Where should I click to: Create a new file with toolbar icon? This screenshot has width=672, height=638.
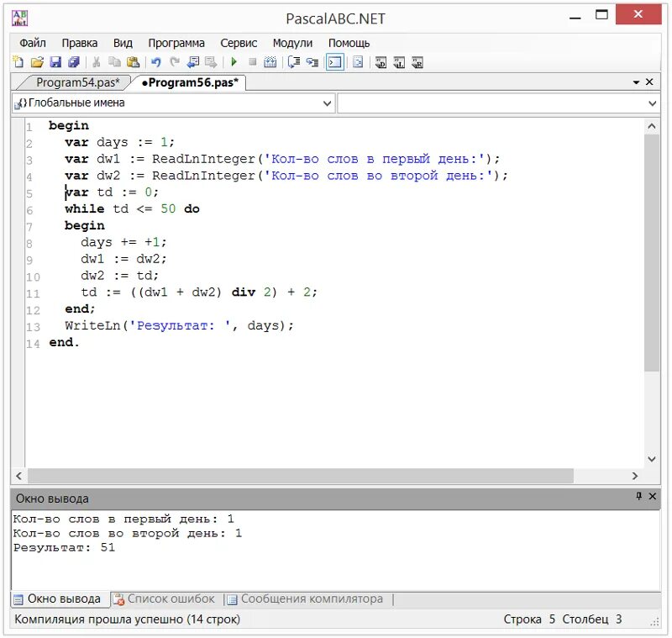point(18,62)
